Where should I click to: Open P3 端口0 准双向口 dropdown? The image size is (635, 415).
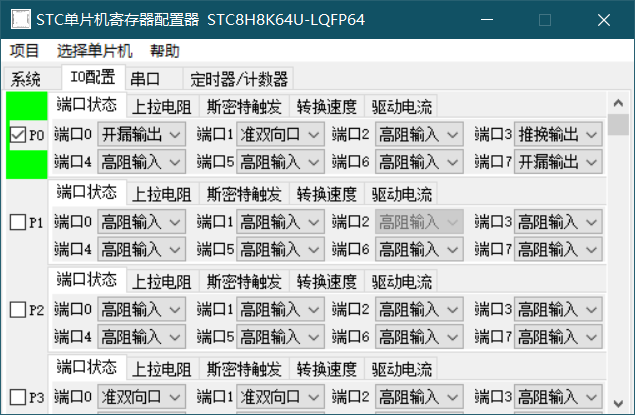tap(141, 397)
